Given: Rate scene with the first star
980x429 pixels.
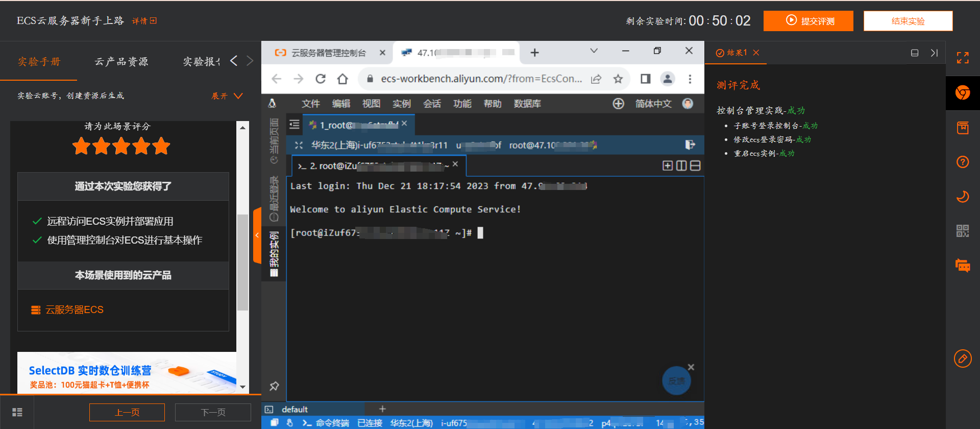Looking at the screenshot, I should point(82,146).
